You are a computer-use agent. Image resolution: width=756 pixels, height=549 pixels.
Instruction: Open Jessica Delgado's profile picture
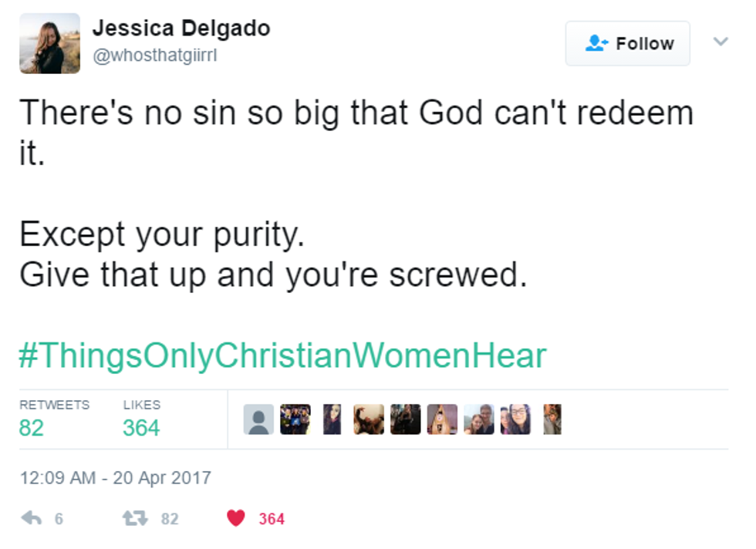click(x=49, y=43)
